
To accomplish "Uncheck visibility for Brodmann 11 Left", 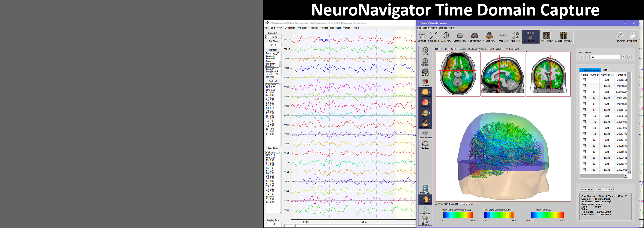I will click(x=584, y=104).
